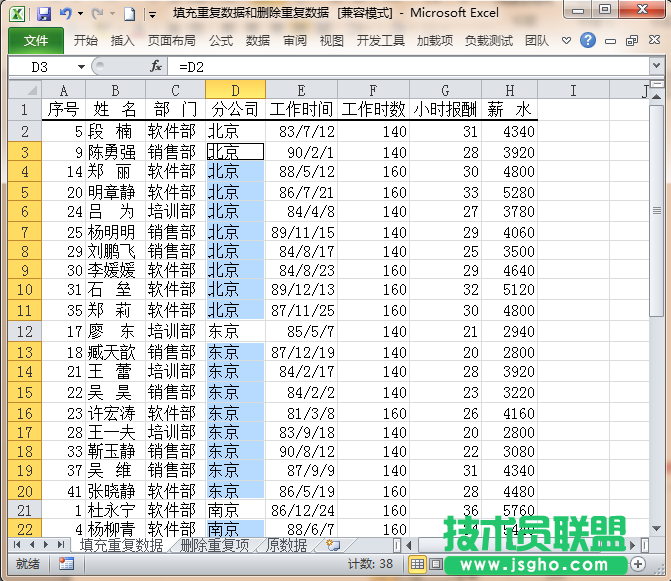Viewport: 671px width, 581px height.
Task: Expand the formula bar
Action: [x=658, y=66]
